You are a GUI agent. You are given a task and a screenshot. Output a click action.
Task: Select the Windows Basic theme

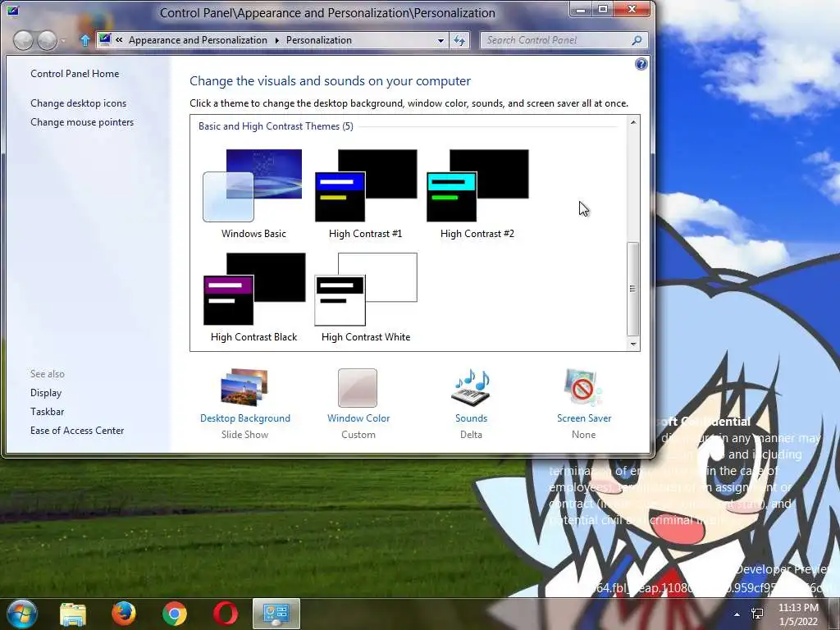253,194
